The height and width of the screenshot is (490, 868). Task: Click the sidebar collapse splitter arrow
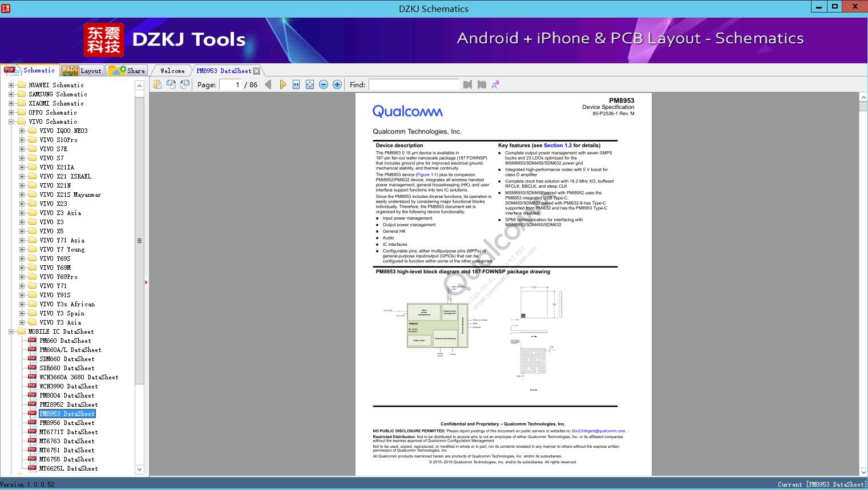(146, 282)
